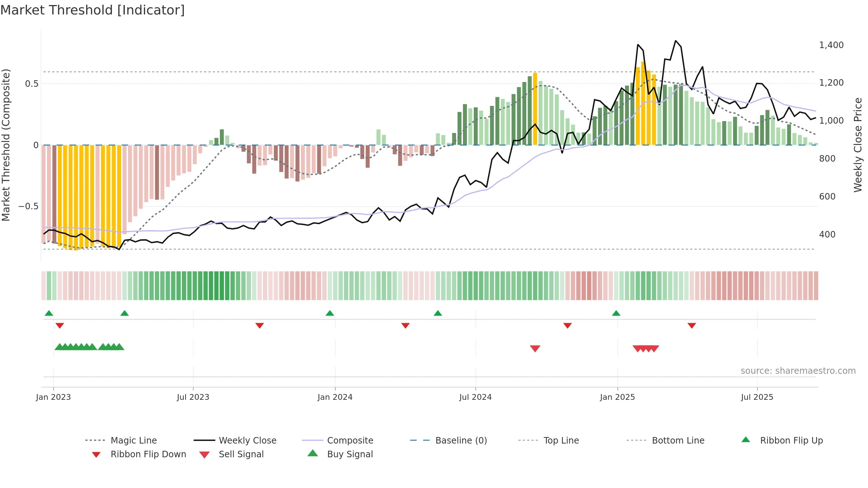The height and width of the screenshot is (488, 868).
Task: Click the 1,000 tick on the price axis
Action: [831, 121]
